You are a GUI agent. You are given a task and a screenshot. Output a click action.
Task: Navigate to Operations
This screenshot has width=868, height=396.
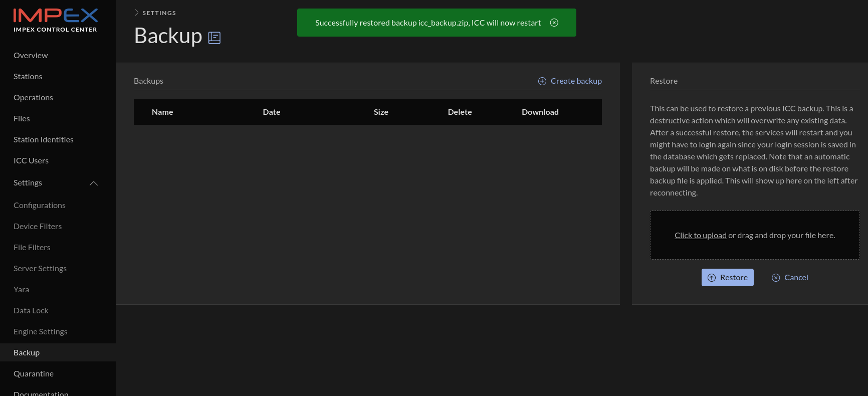click(x=33, y=97)
